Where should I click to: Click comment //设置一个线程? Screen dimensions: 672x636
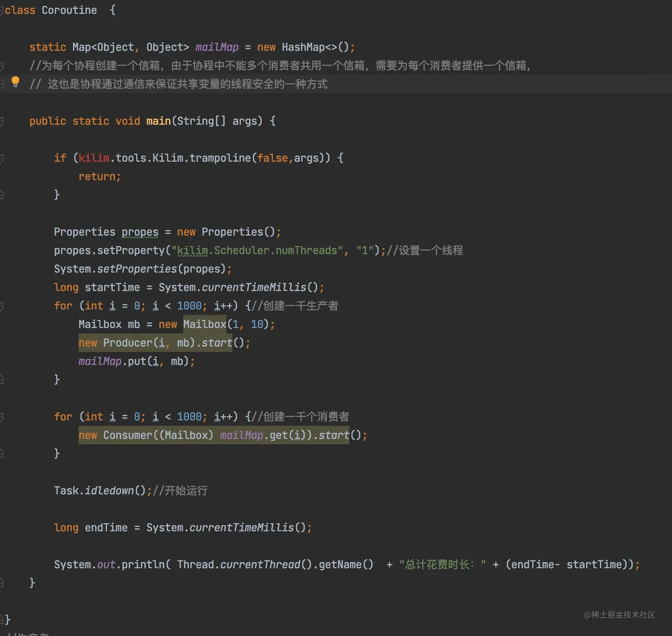pos(425,251)
